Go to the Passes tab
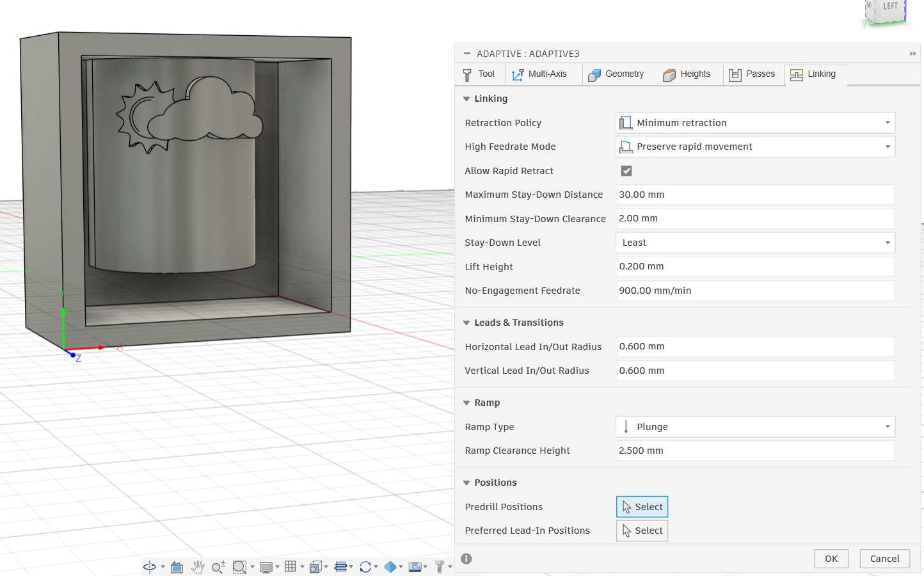The image size is (924, 576). (754, 74)
